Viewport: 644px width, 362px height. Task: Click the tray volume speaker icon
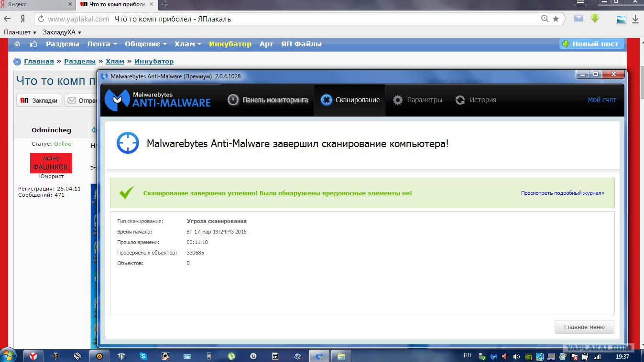click(516, 356)
